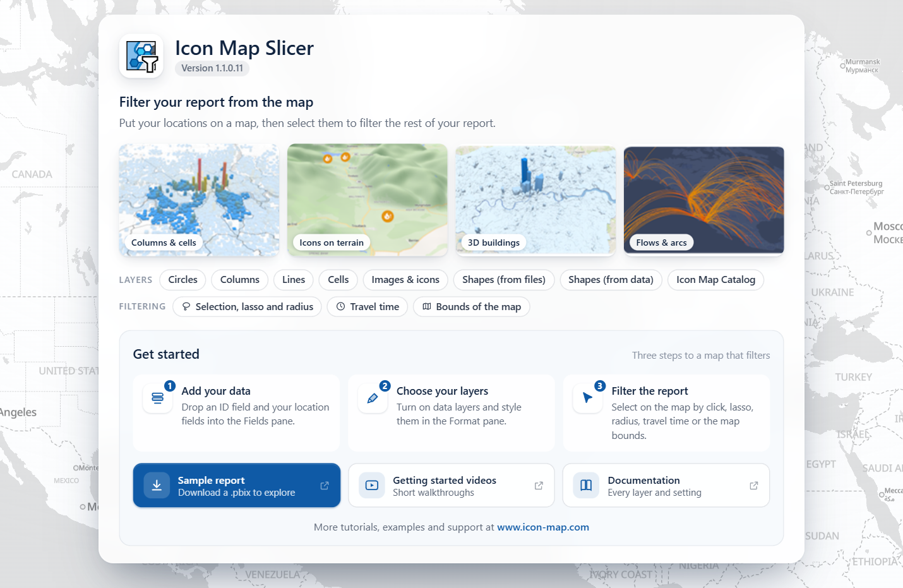Click the video play icon for Getting started videos

(x=372, y=485)
